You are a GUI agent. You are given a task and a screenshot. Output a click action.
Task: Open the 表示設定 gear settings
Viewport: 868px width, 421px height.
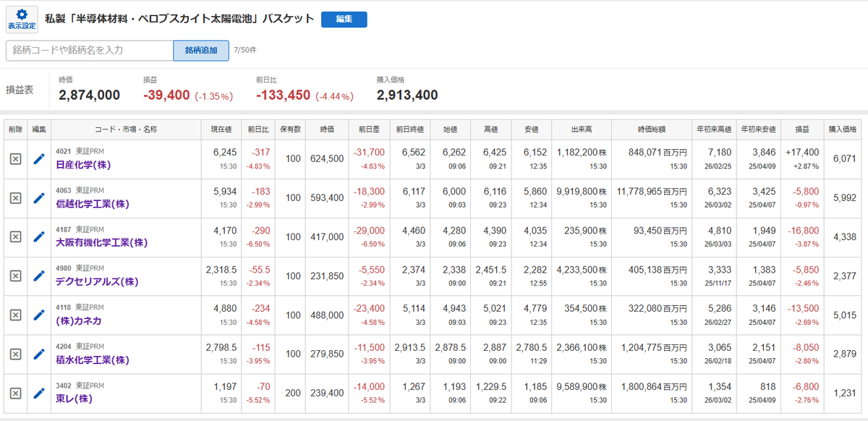(22, 19)
